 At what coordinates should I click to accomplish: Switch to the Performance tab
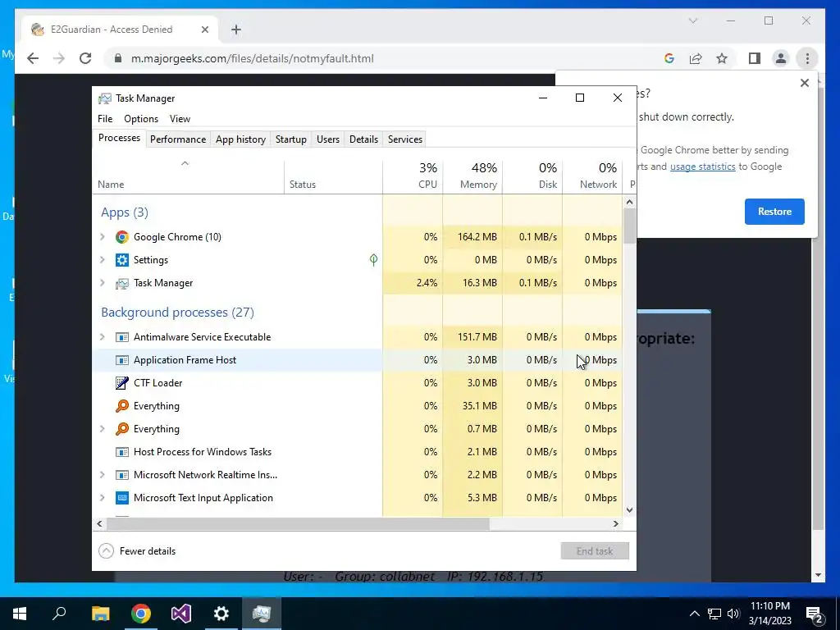[178, 139]
